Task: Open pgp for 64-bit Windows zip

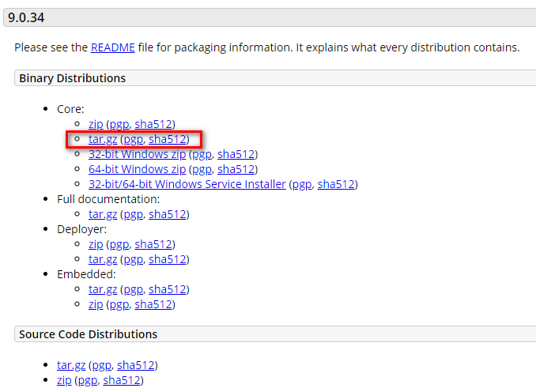Action: 202,169
